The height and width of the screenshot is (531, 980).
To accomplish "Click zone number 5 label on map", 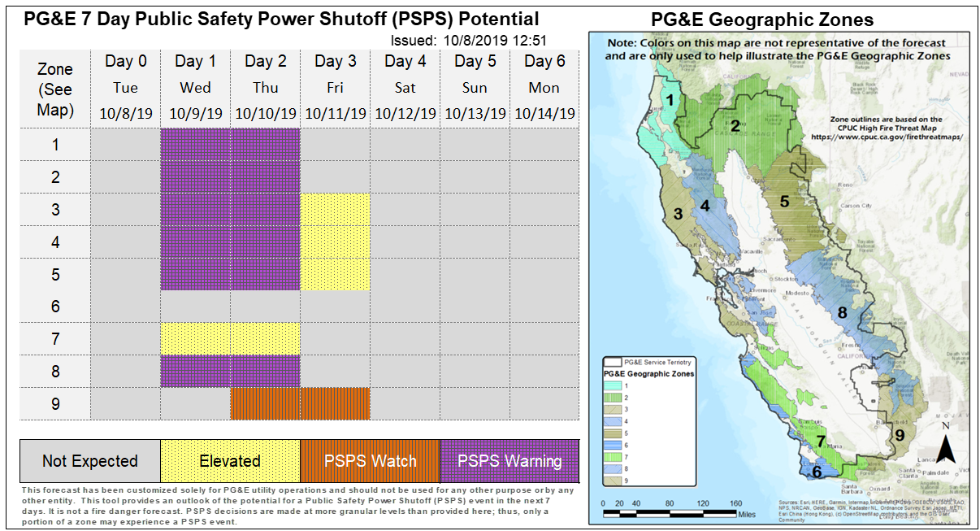I will [785, 200].
